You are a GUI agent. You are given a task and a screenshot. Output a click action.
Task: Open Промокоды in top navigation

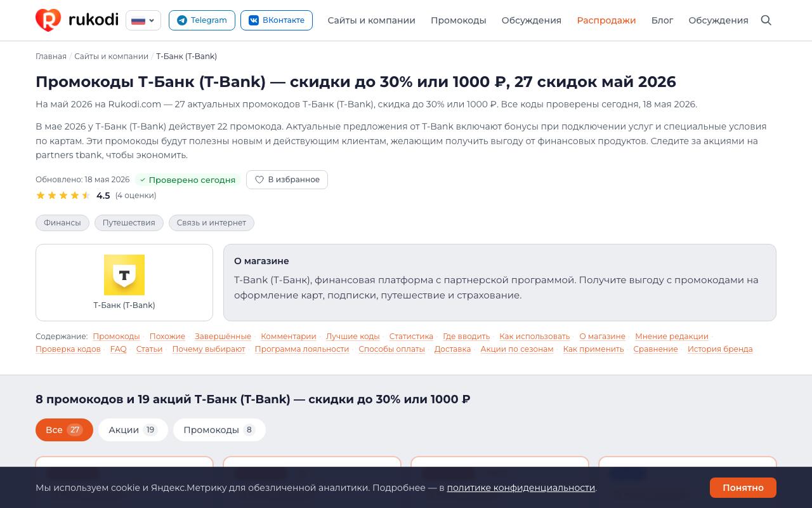[459, 20]
